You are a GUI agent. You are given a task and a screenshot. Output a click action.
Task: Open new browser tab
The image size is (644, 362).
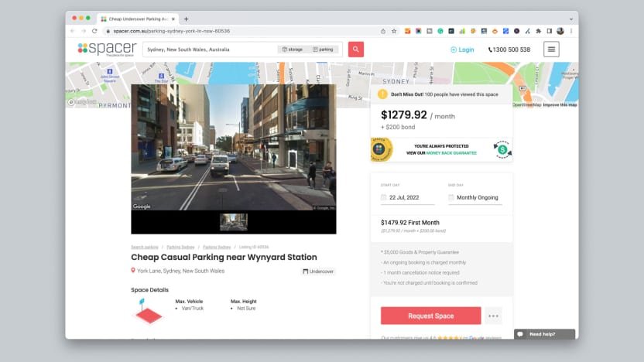(x=186, y=19)
